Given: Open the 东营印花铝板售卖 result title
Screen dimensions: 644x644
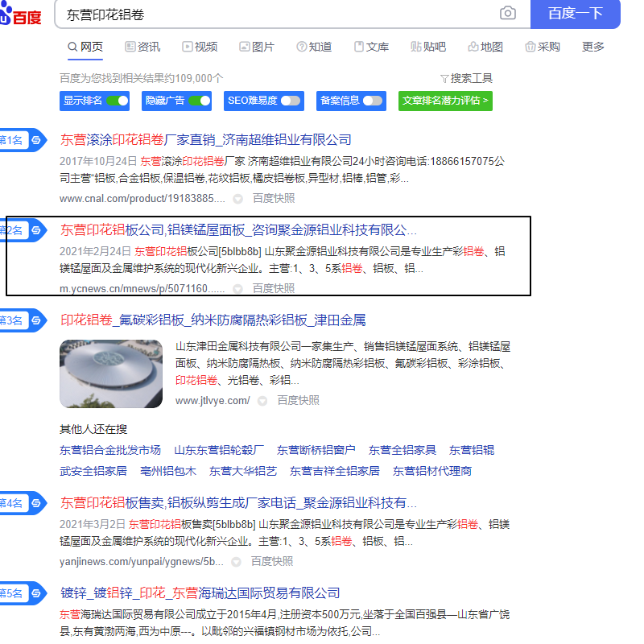Looking at the screenshot, I should click(238, 503).
